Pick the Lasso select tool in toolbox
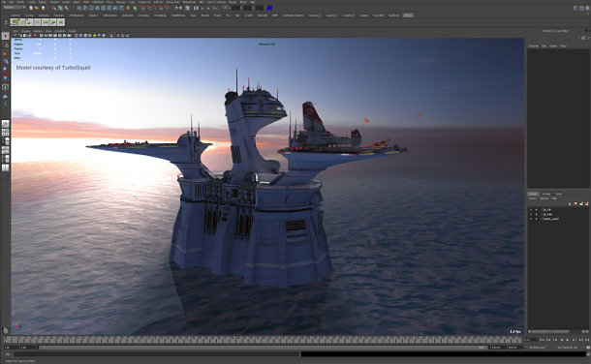 click(x=5, y=45)
